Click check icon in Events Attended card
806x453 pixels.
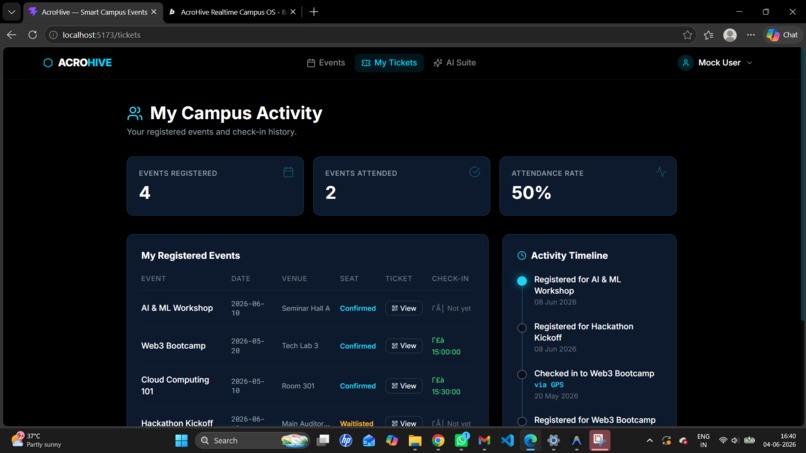coord(474,172)
